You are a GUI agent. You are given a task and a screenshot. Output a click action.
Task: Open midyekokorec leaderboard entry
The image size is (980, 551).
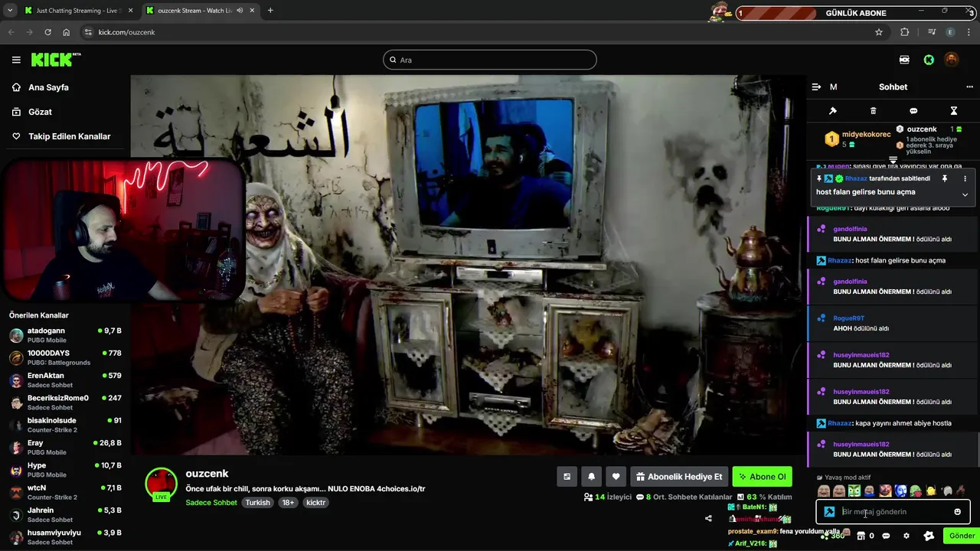[857, 139]
